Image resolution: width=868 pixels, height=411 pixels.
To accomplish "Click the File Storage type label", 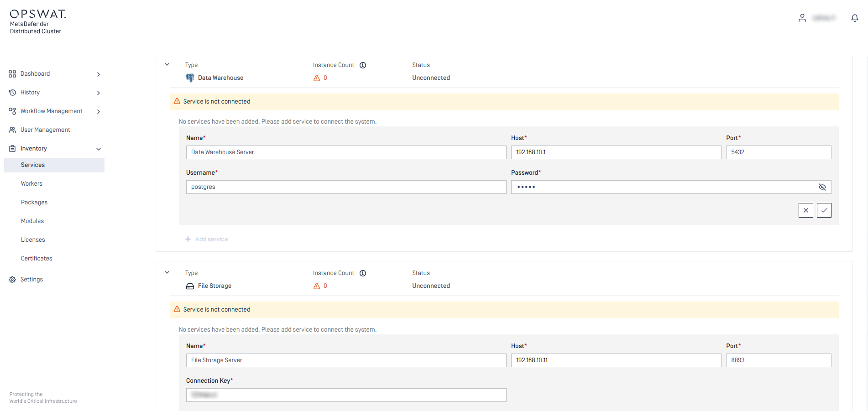I will (214, 286).
